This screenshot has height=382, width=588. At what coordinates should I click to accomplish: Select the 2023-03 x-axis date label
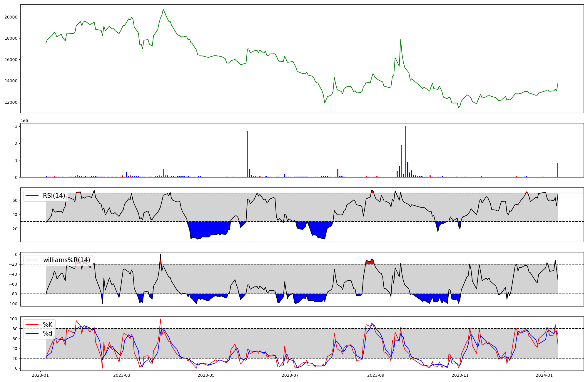pos(122,375)
